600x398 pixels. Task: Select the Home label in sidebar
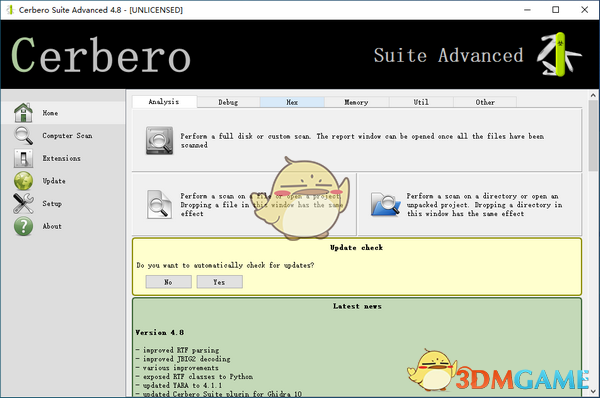(50, 113)
